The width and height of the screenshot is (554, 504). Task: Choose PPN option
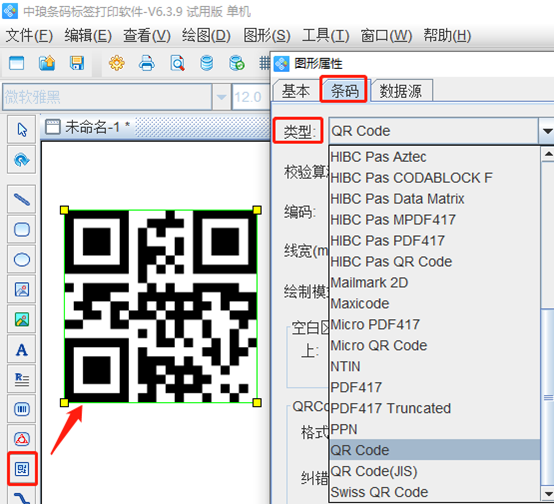coord(435,429)
